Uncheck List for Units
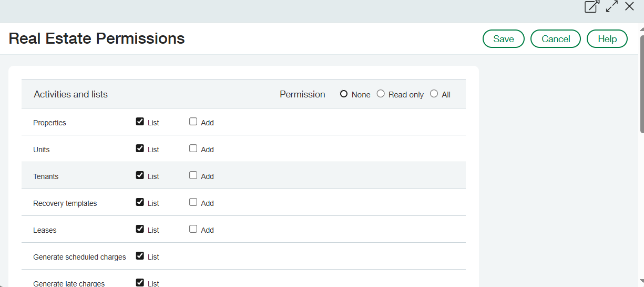The height and width of the screenshot is (287, 644). click(140, 149)
